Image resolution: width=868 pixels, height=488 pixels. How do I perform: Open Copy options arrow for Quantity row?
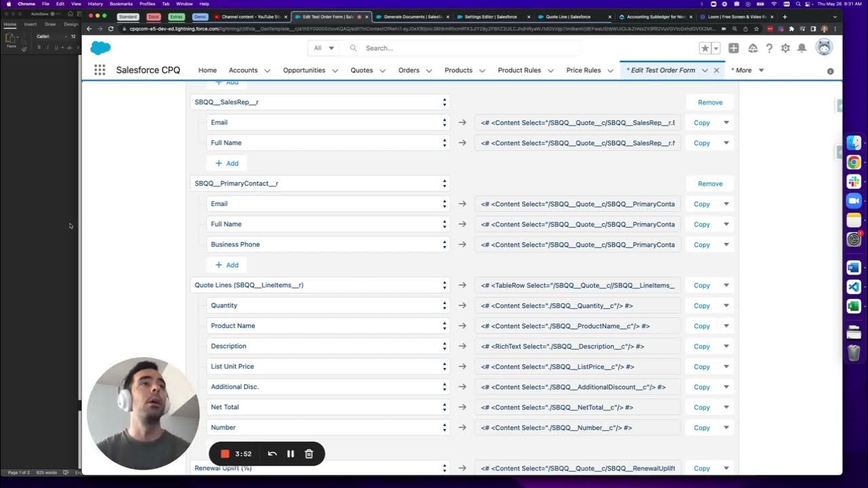(x=726, y=306)
